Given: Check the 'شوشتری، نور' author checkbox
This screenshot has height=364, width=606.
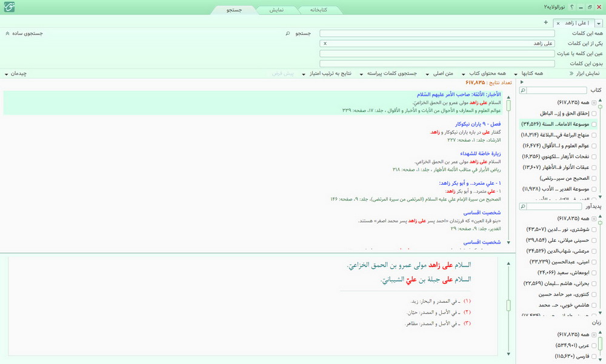Looking at the screenshot, I should point(594,229).
